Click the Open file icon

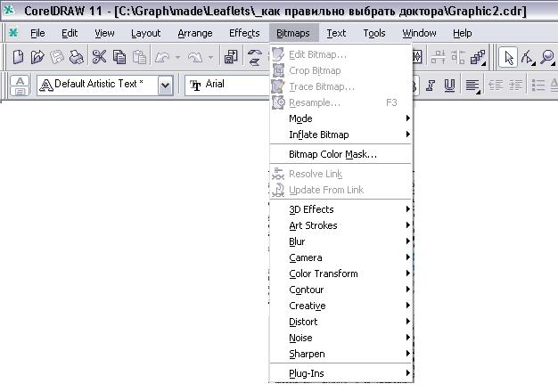tap(37, 57)
